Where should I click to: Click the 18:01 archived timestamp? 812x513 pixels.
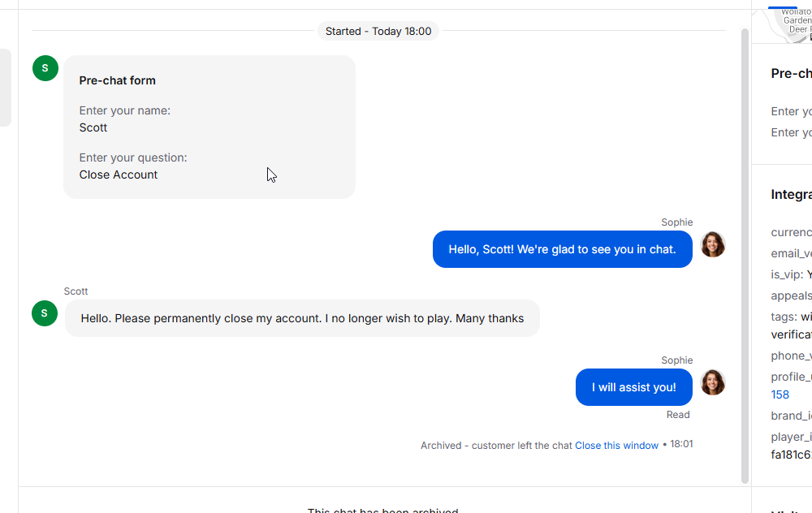(681, 444)
